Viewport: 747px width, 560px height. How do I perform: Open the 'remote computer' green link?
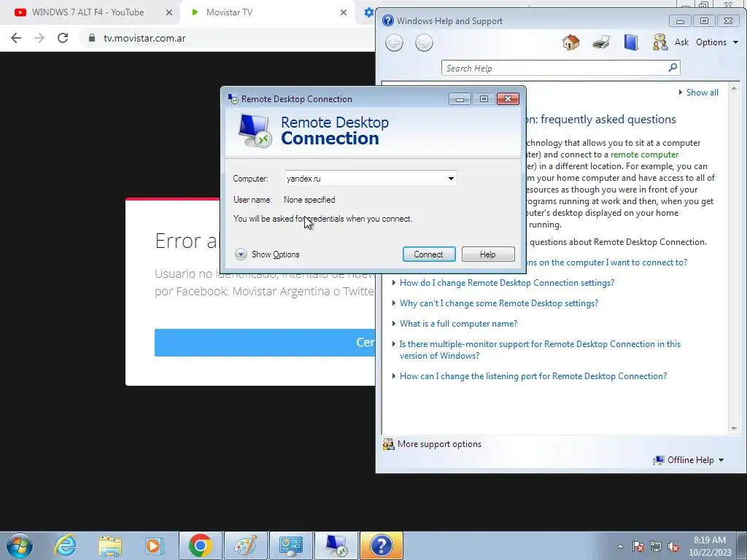(644, 155)
